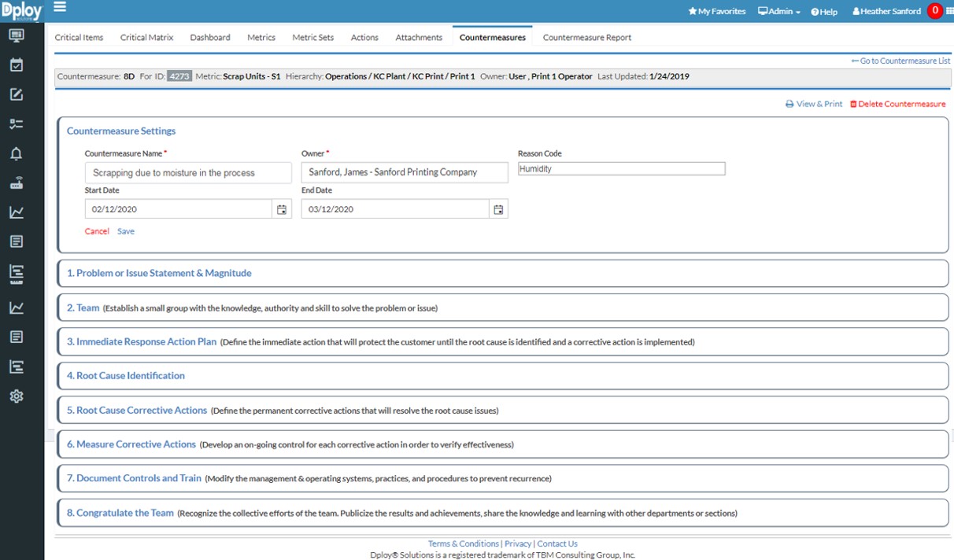Click the ID 4273 badge
954x560 pixels.
tap(179, 77)
